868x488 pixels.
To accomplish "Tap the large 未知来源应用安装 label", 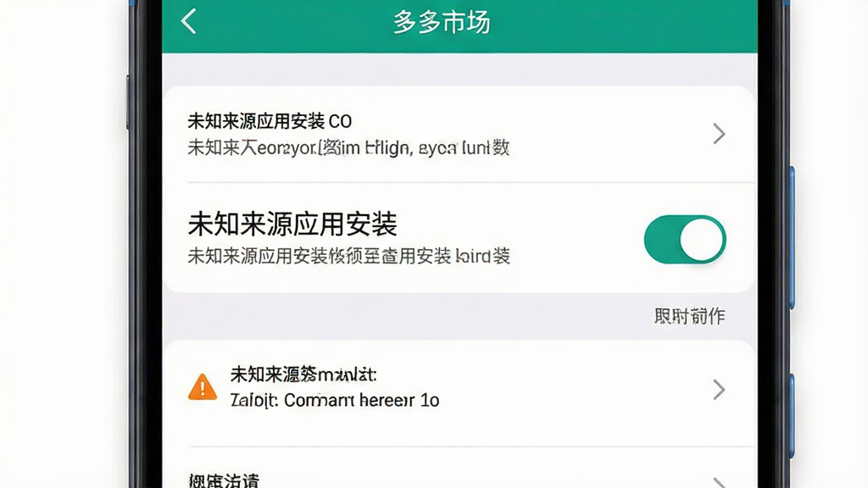I will (292, 224).
